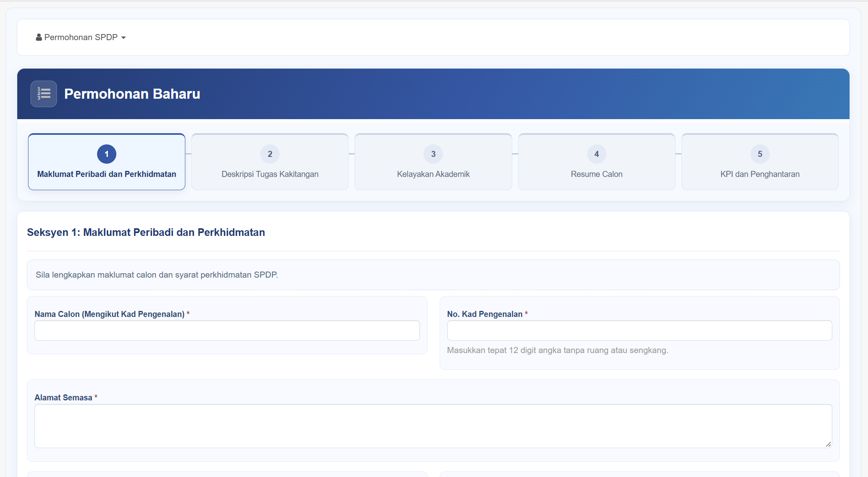868x477 pixels.
Task: Jump to step 5 KPI dan Penghantaran
Action: [760, 162]
